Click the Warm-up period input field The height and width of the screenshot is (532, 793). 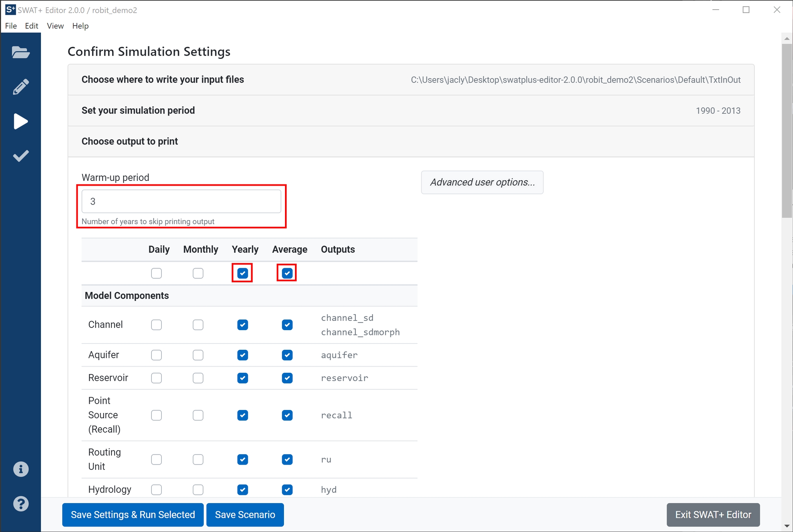(181, 202)
